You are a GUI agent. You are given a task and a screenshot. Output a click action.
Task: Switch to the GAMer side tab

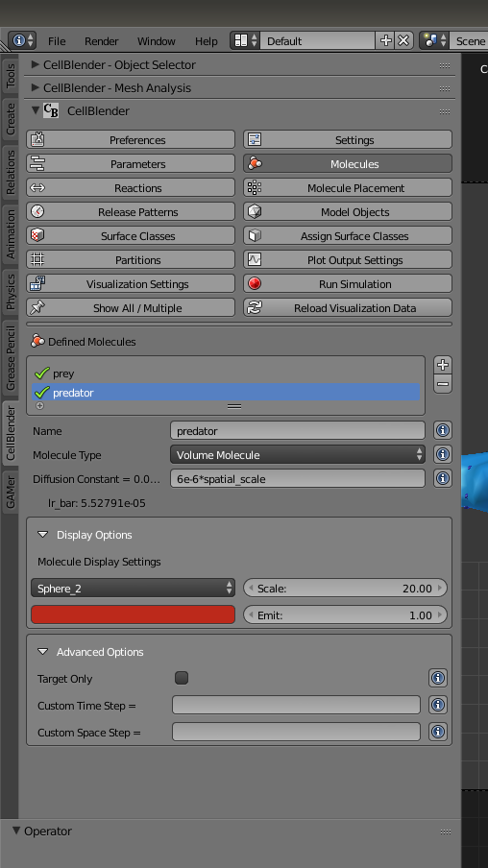click(x=11, y=493)
